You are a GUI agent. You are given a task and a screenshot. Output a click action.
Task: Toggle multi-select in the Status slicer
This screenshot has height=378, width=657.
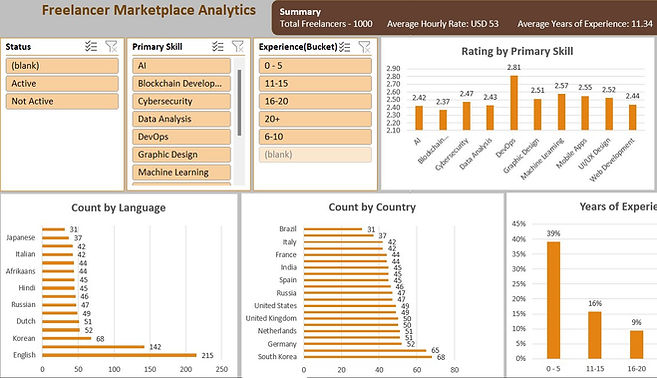pos(91,47)
